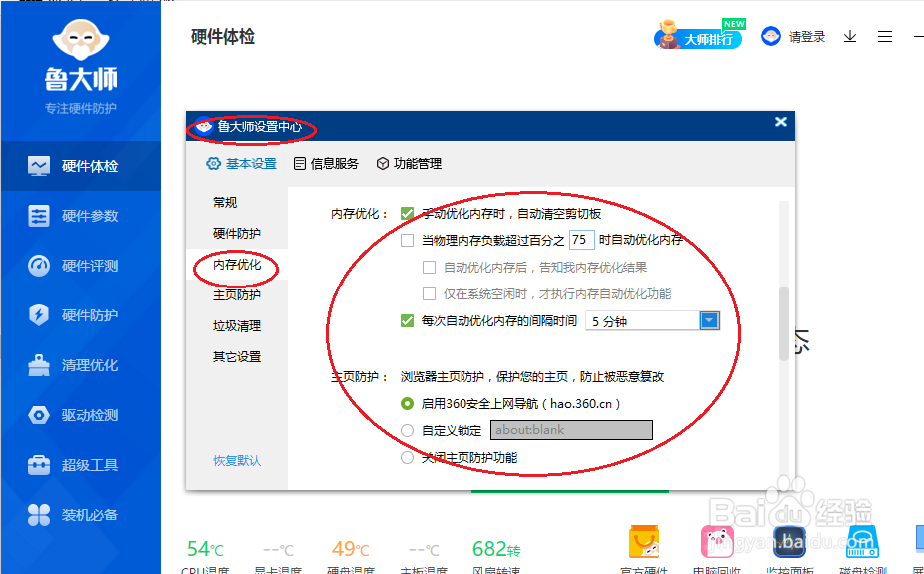Screen dimensions: 924x574
Task: Select 关闭主页防护功能 radio button
Action: coord(407,457)
